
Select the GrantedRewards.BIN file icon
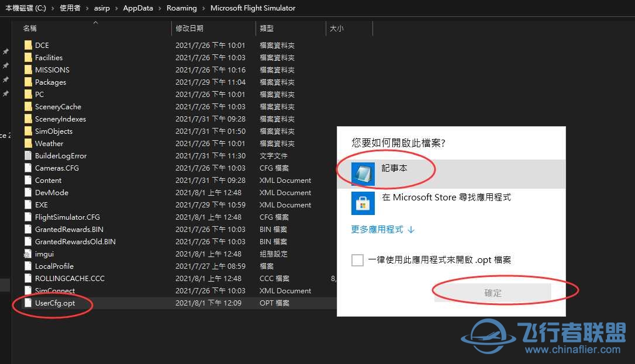[x=28, y=229]
